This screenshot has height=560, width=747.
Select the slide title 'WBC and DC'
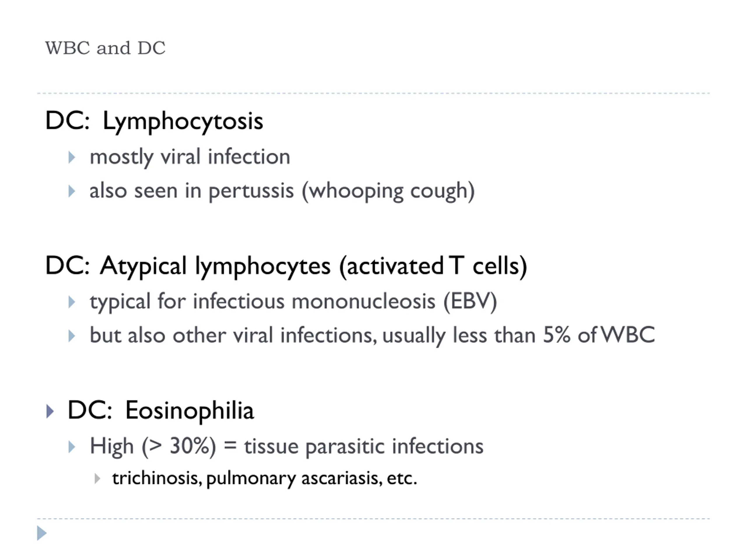(105, 48)
